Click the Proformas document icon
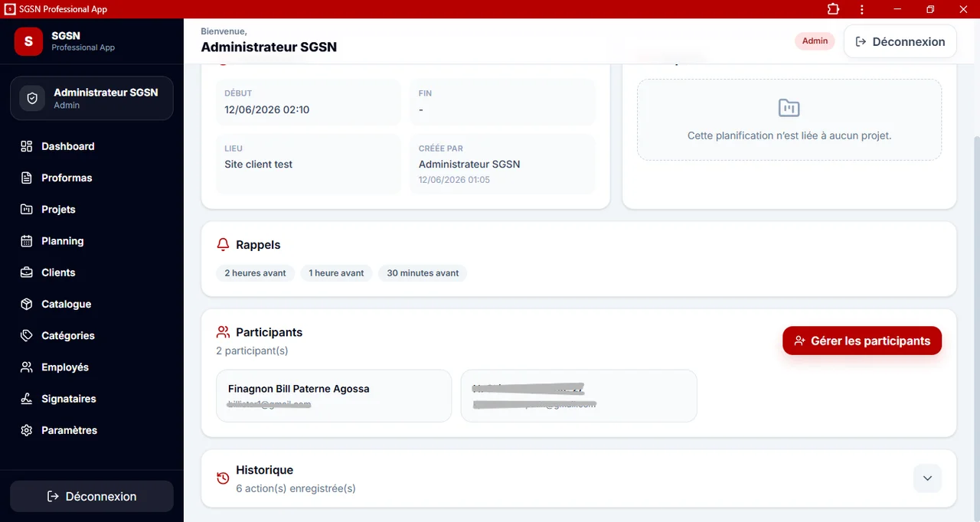 tap(27, 178)
